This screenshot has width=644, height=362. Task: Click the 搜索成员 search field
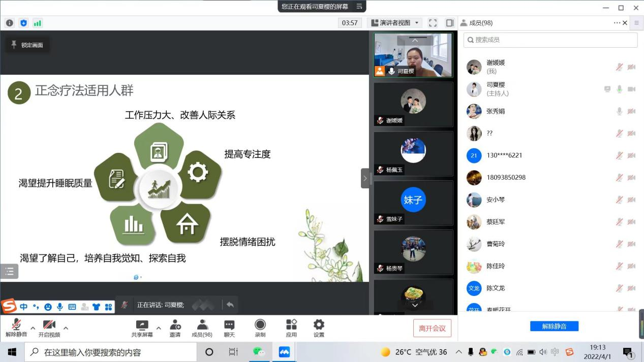pos(550,40)
